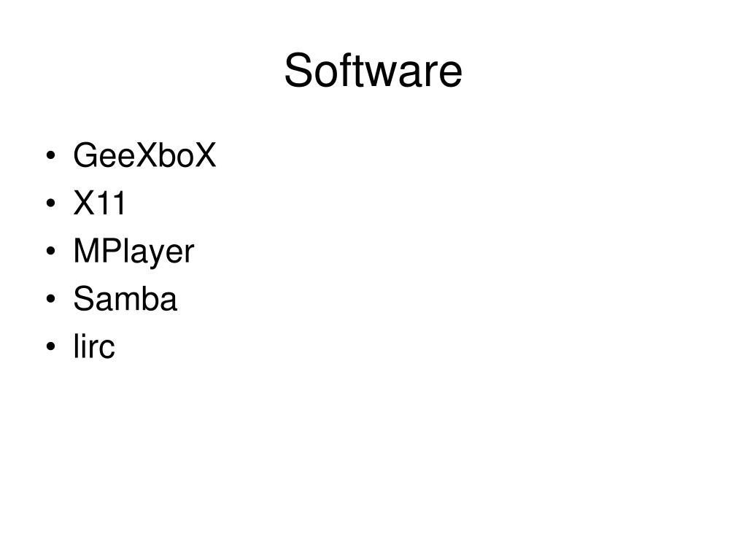The image size is (747, 560).
Task: Click the capital G in GeeXboX
Action: [86, 155]
